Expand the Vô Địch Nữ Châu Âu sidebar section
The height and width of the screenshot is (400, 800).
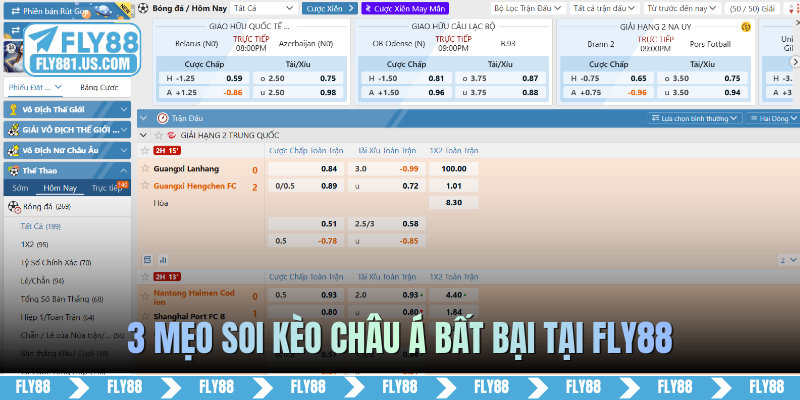(124, 150)
